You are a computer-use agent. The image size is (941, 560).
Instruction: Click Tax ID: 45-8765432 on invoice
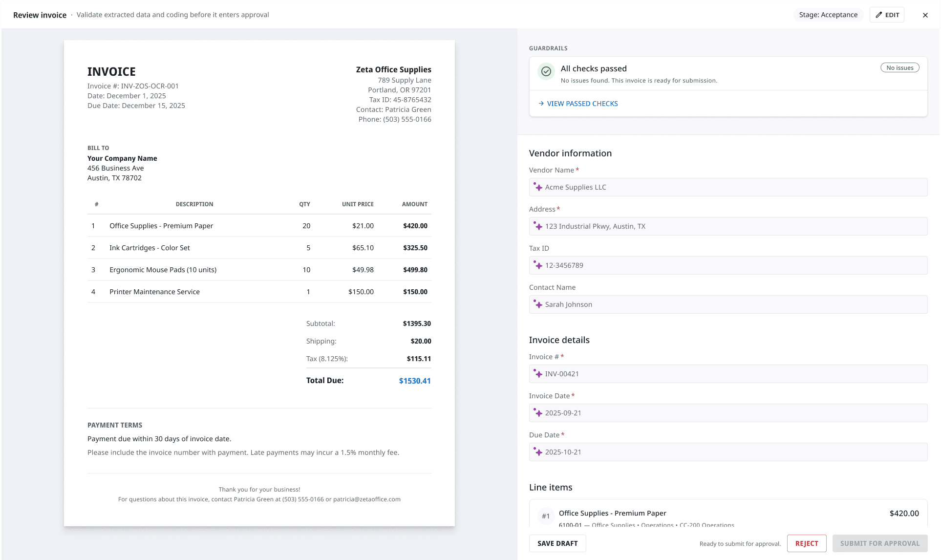point(400,100)
